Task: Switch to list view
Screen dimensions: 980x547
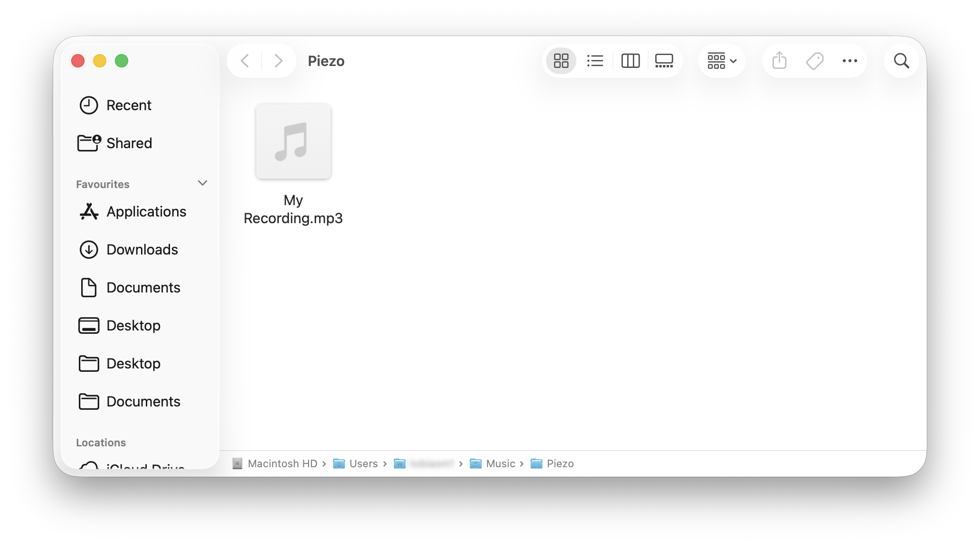Action: pyautogui.click(x=595, y=61)
